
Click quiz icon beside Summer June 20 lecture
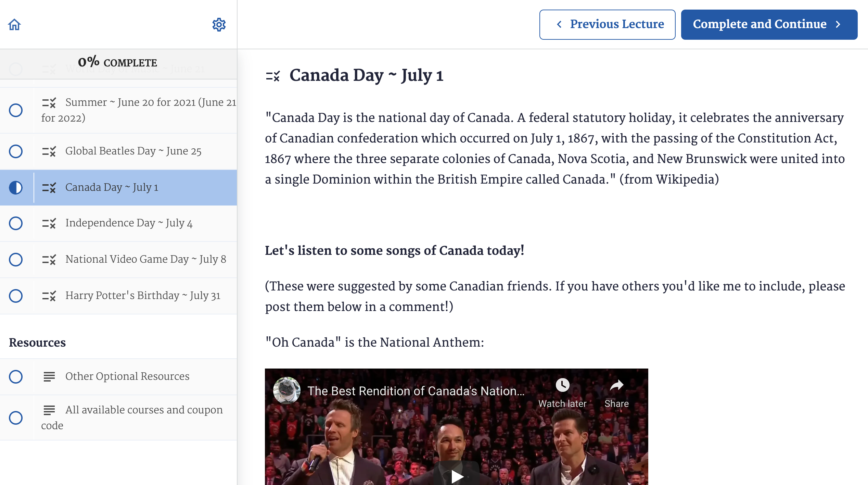49,103
